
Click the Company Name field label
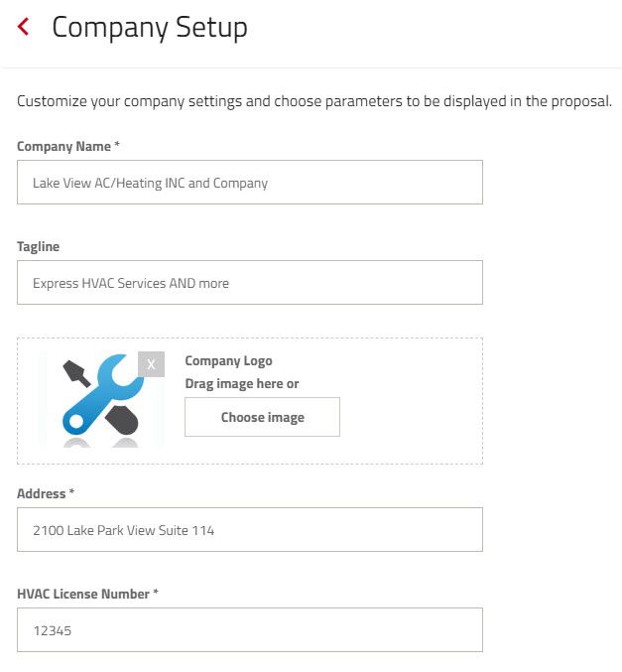tap(63, 147)
